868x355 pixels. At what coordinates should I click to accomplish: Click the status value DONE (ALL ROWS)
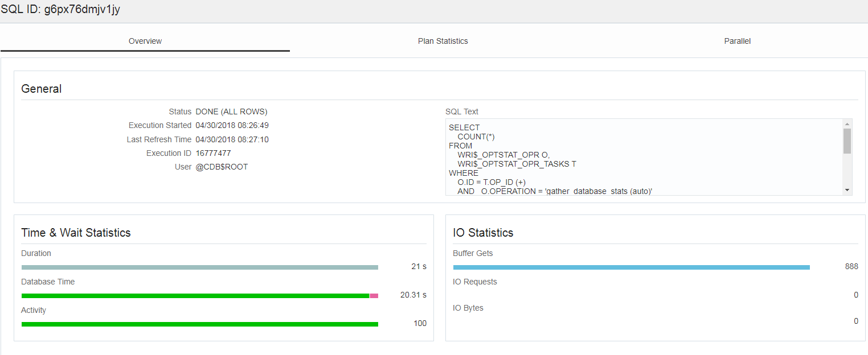231,112
